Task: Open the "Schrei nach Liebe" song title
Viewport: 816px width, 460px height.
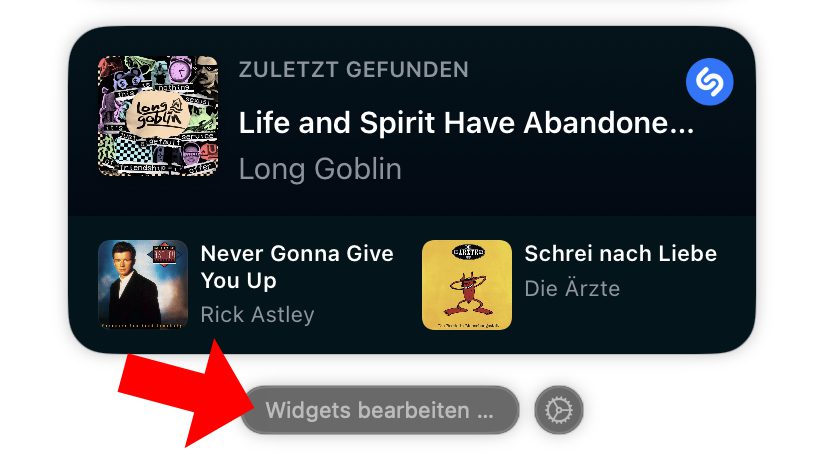Action: click(620, 253)
